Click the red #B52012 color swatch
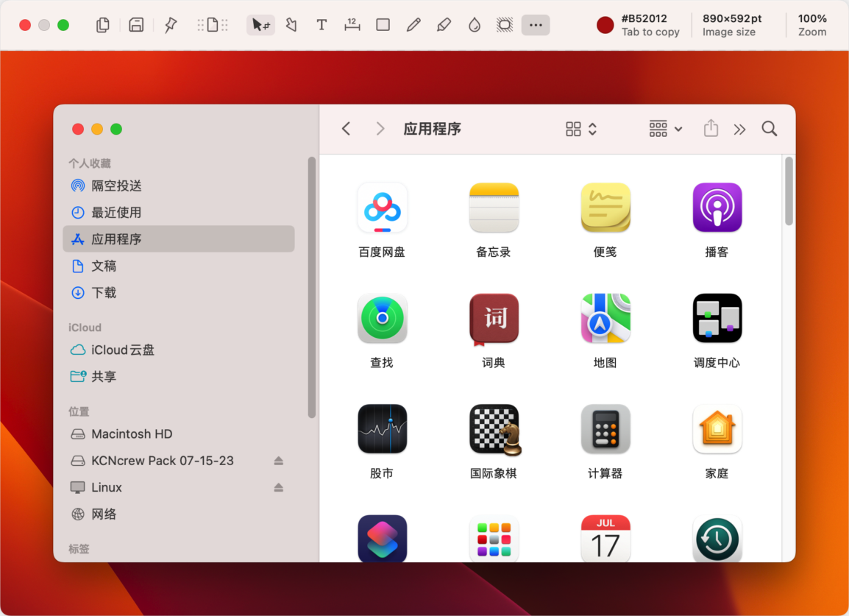 click(605, 25)
